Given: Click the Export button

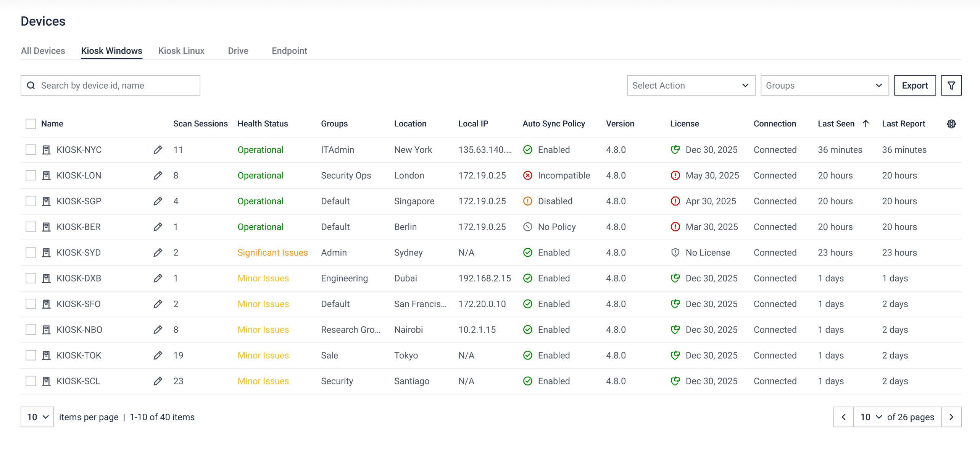Looking at the screenshot, I should click(915, 86).
